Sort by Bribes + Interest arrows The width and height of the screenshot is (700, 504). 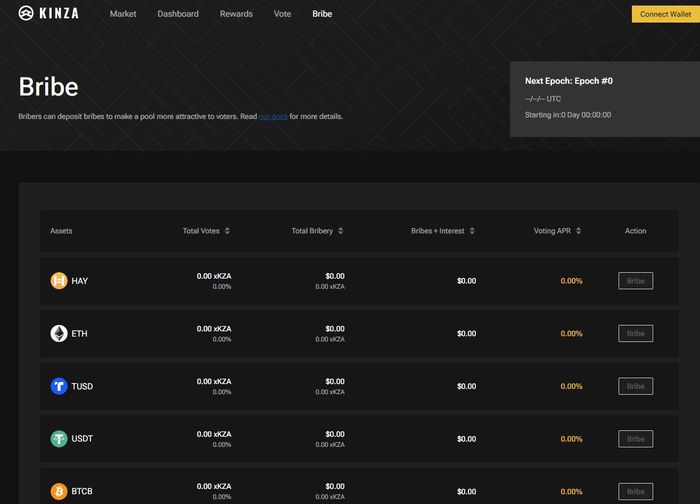472,231
